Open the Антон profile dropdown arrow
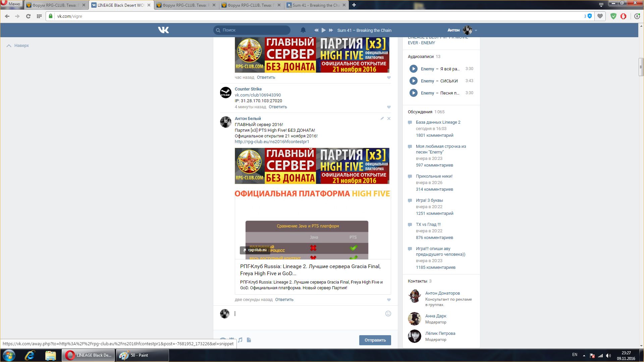The height and width of the screenshot is (362, 644). point(476,31)
